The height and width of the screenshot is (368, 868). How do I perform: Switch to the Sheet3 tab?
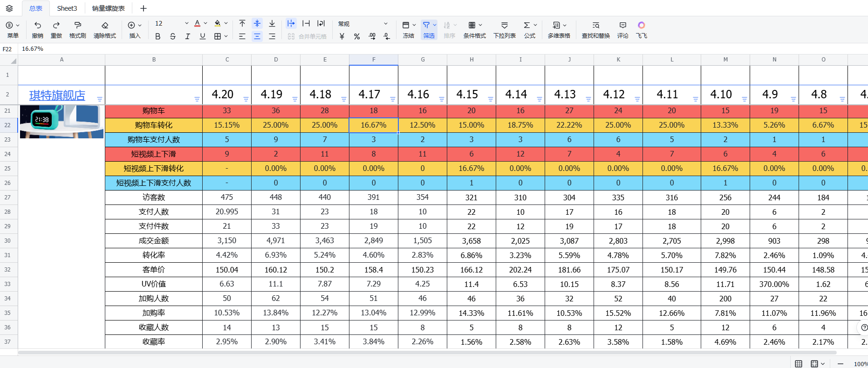pyautogui.click(x=67, y=8)
